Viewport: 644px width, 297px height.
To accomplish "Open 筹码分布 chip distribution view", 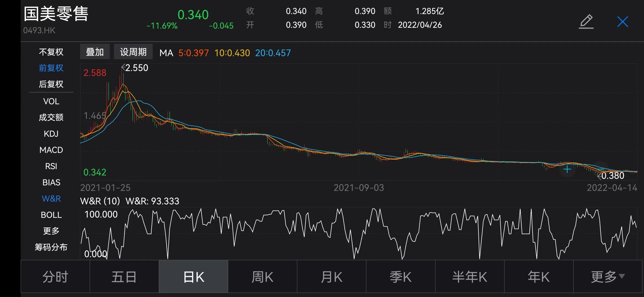I will pyautogui.click(x=51, y=247).
